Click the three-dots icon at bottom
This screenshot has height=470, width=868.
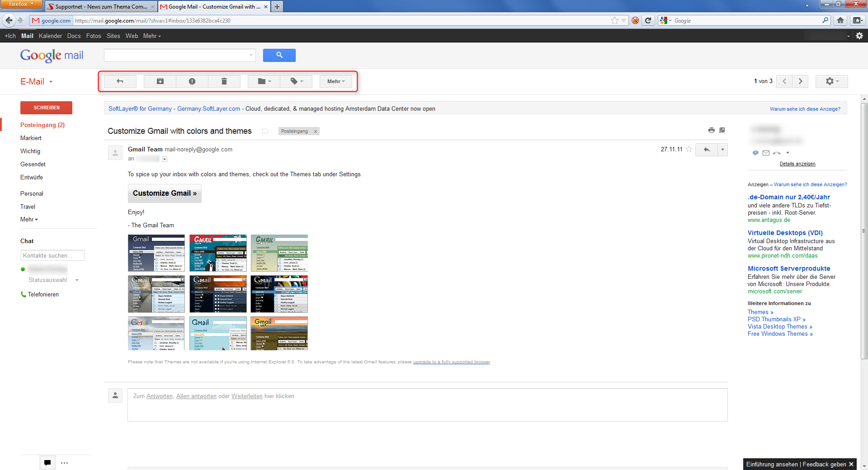coord(64,463)
